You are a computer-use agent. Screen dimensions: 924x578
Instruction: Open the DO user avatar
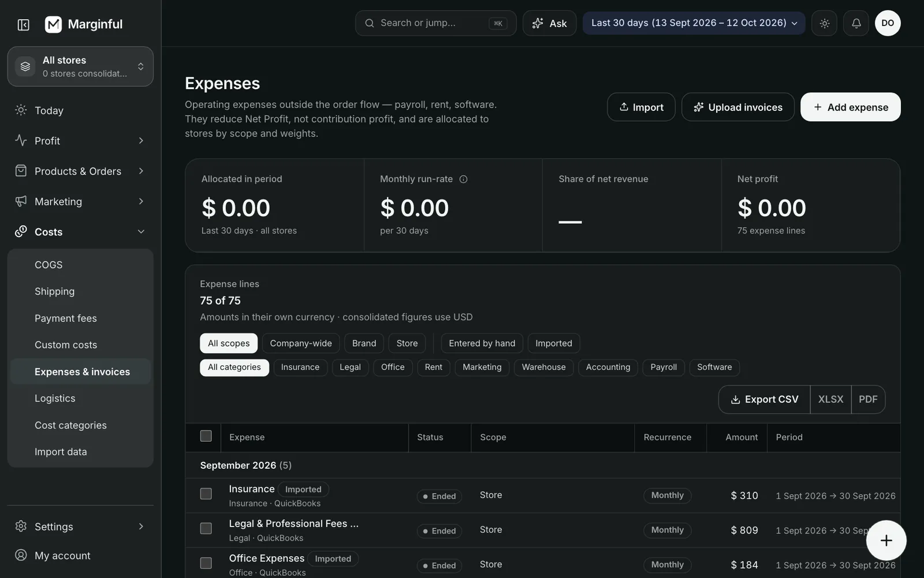[888, 23]
